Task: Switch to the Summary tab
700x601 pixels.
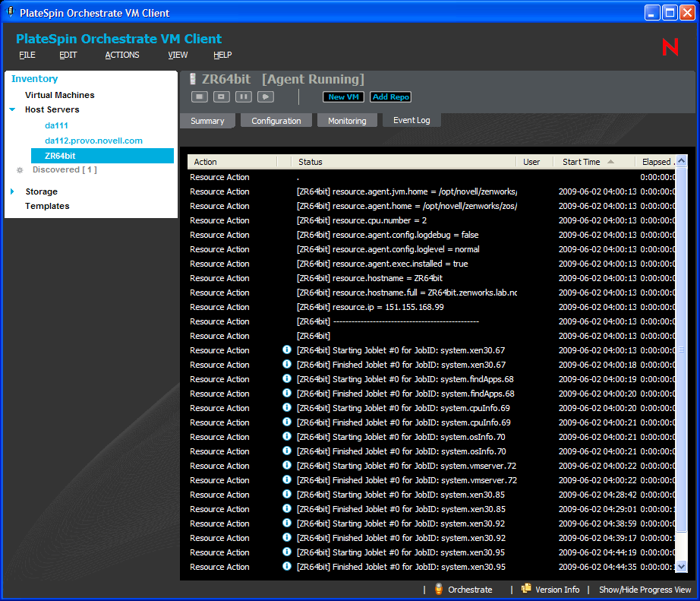Action: (207, 121)
